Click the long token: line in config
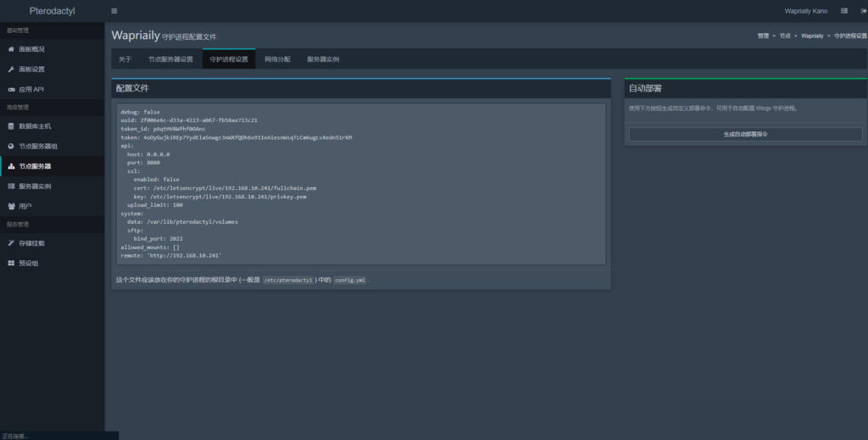Screen dimensions: 868x440 (236, 137)
